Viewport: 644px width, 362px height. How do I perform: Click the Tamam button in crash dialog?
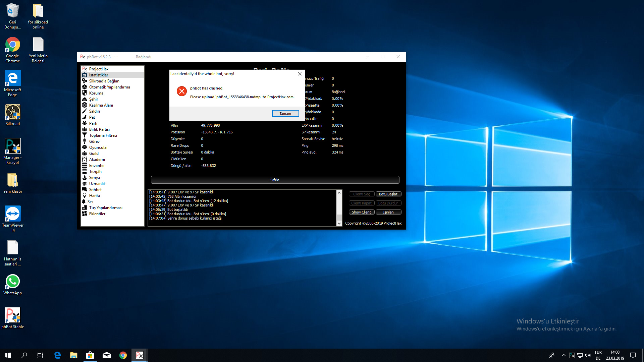click(x=285, y=114)
